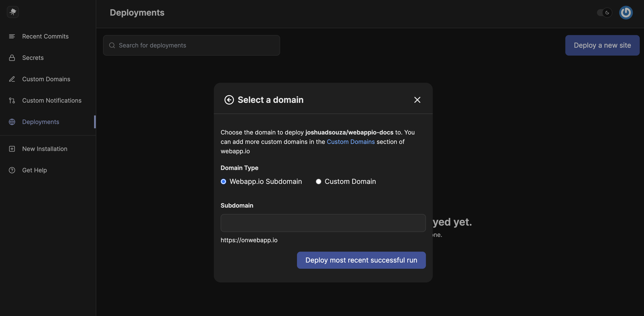Click the back arrow in Select a domain dialog

tap(229, 100)
